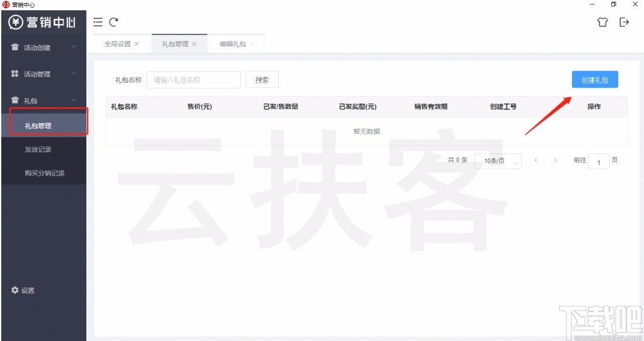Go to previous page arrow
The width and height of the screenshot is (644, 341).
coord(536,160)
